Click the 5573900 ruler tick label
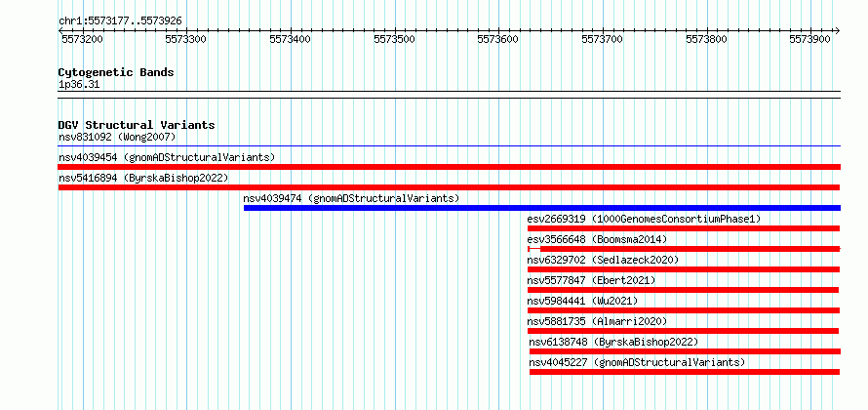This screenshot has width=868, height=410. point(810,39)
